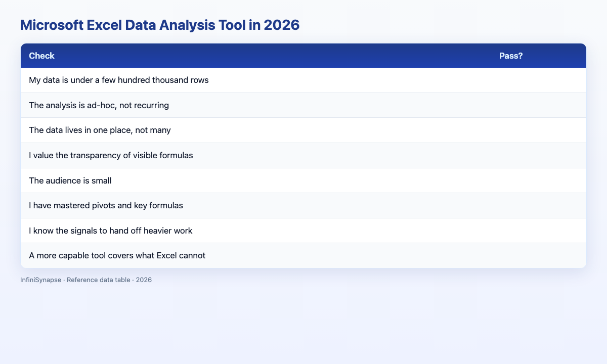Click row 'The data lives in one place, not many'
Image resolution: width=607 pixels, height=364 pixels.
[x=303, y=130]
